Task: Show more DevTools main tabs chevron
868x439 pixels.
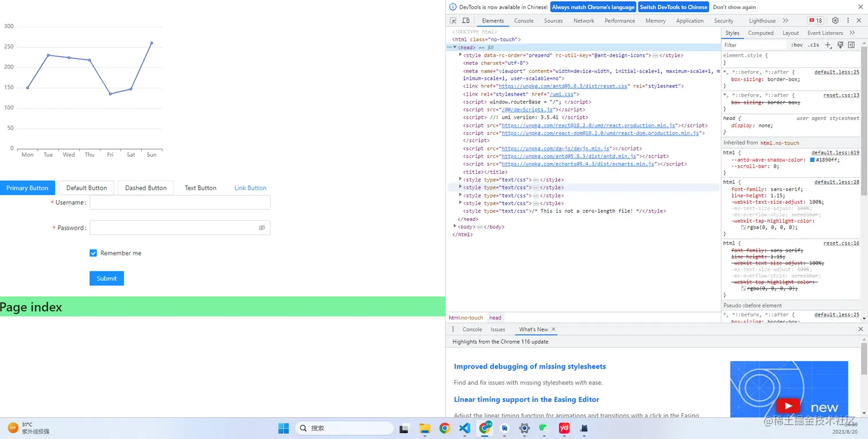Action: coord(786,21)
